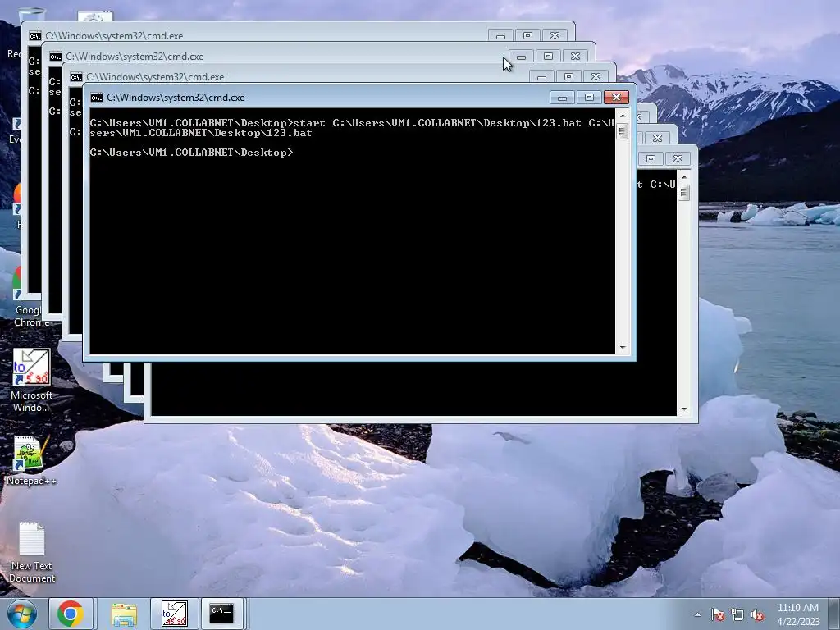Click the second Desktop> prompt line
Viewport: 840px width, 630px height.
tap(191, 153)
